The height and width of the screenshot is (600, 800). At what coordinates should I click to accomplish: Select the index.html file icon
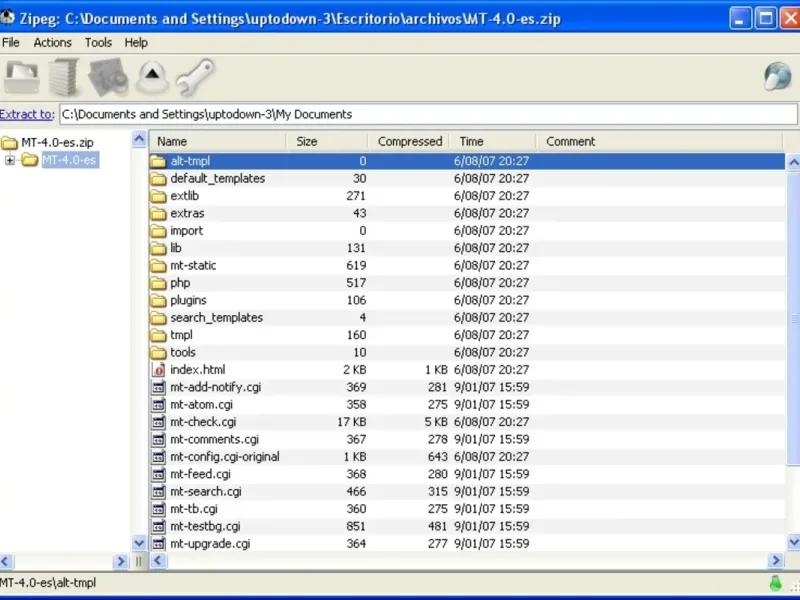click(157, 370)
